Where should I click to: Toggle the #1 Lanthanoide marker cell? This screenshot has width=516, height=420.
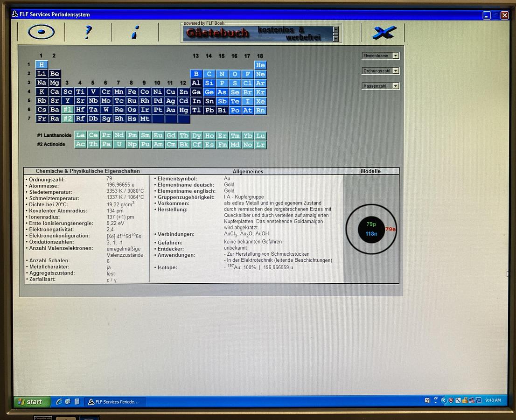(x=67, y=110)
